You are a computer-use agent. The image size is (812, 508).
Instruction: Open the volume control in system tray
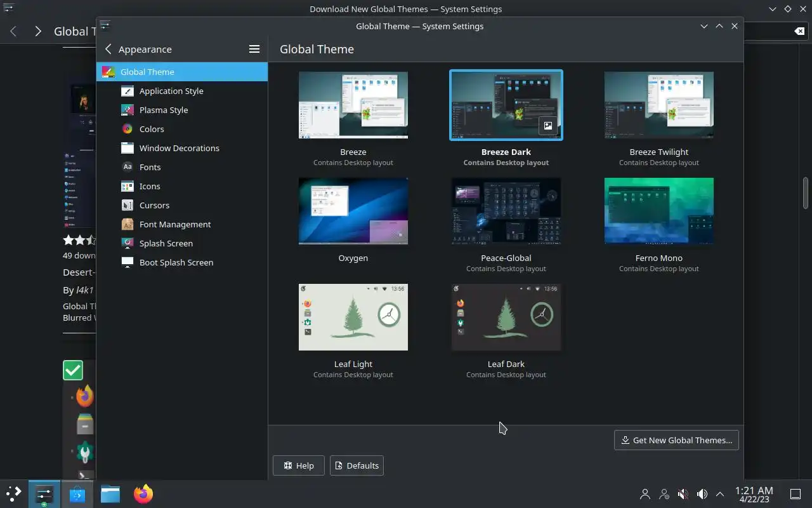(702, 493)
